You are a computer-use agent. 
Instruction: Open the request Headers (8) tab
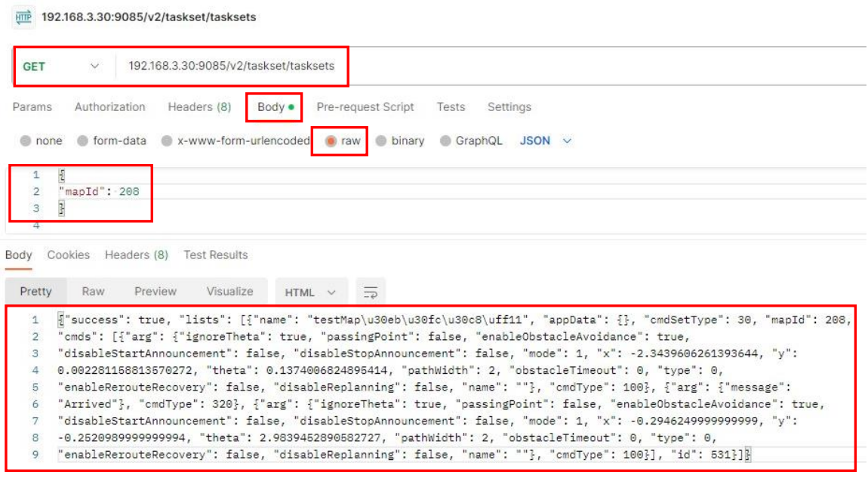pyautogui.click(x=199, y=107)
